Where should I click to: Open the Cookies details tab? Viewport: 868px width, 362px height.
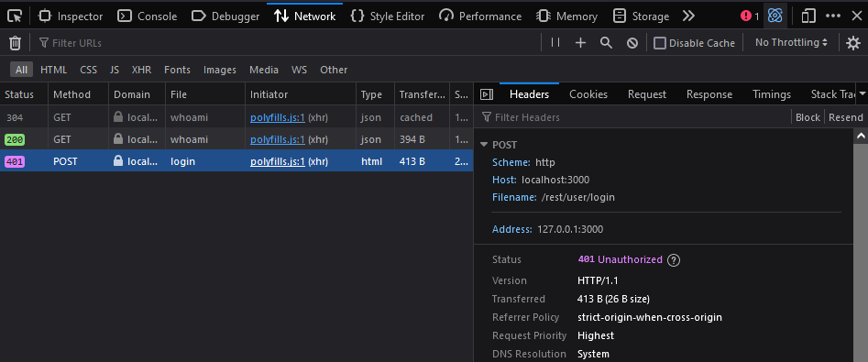[588, 94]
